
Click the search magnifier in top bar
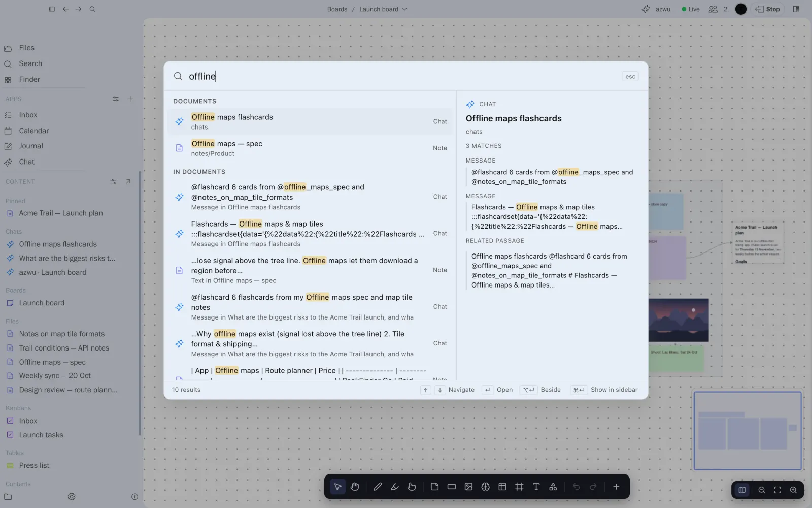pos(92,9)
